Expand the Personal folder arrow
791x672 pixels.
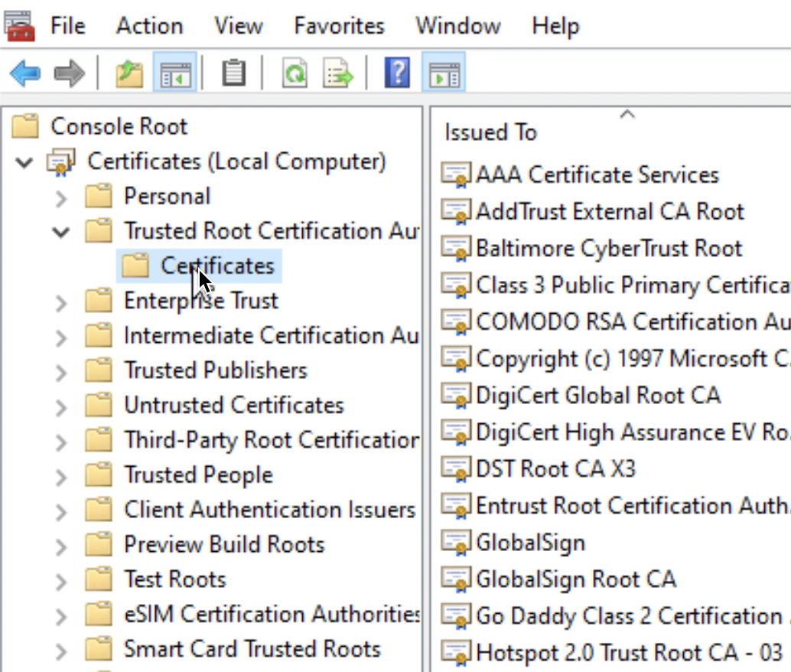[61, 197]
